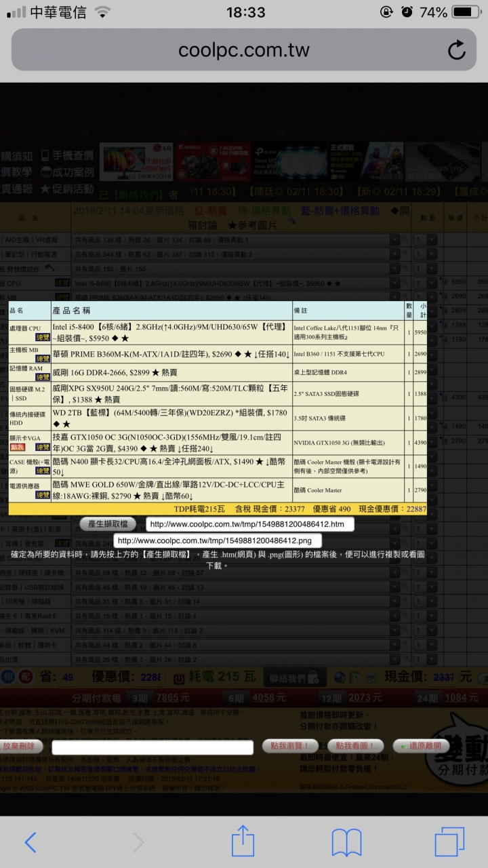
Task: Open the dropdown listing 共有商品 45 樣
Action: point(236,587)
